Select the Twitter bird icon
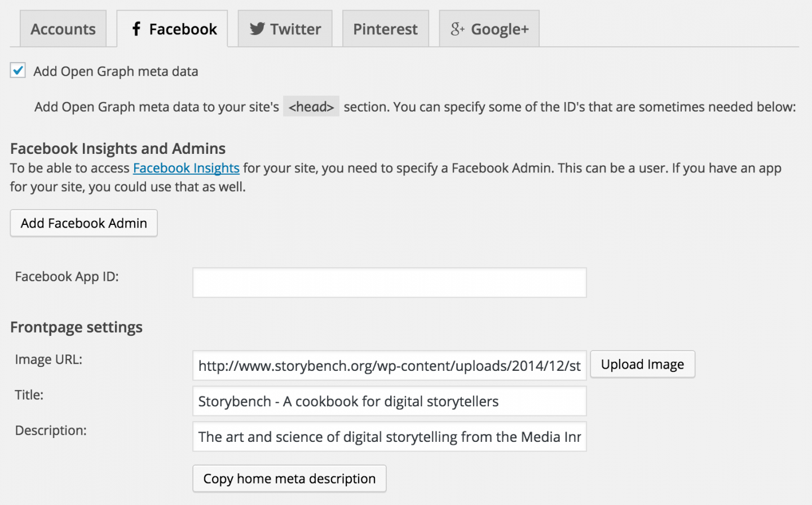Screen dimensions: 812x505 pos(258,29)
